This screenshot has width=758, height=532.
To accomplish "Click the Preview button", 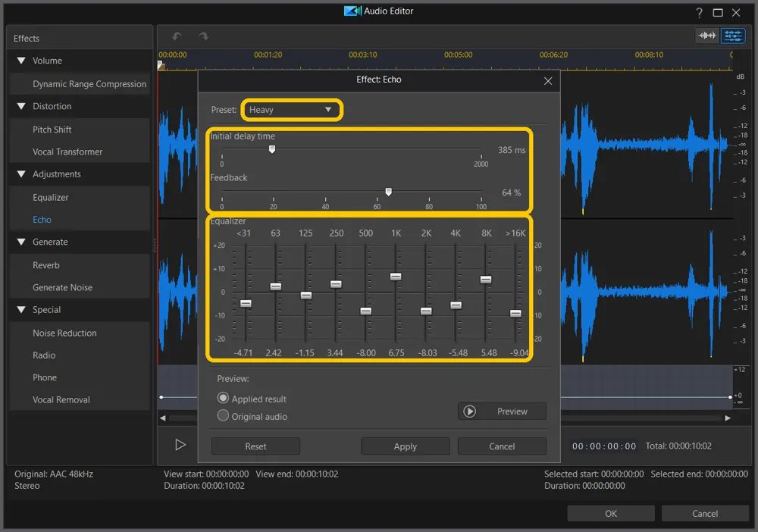I will coord(502,412).
